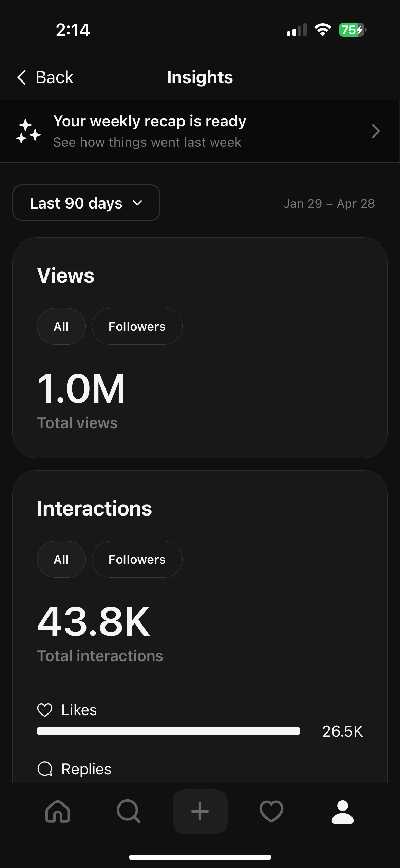
Task: Open the Activity heart icon in bottom bar
Action: click(x=271, y=811)
